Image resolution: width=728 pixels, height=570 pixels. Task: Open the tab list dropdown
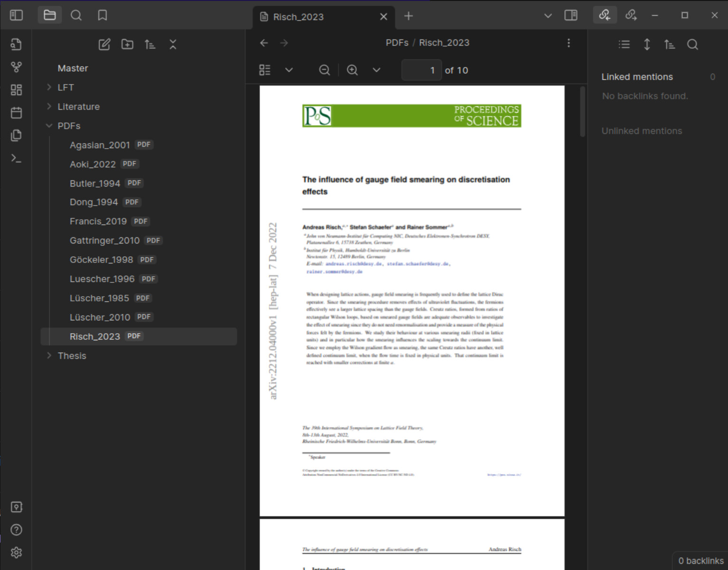click(548, 16)
